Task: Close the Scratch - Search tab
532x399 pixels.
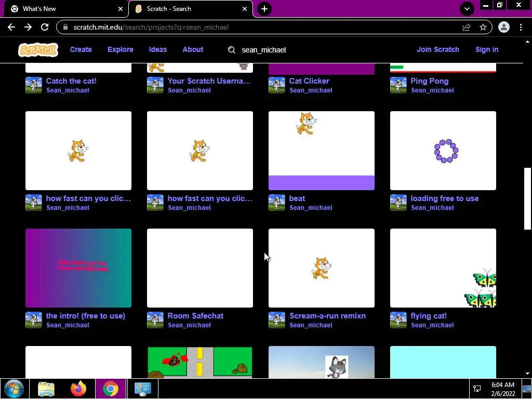Action: (245, 9)
